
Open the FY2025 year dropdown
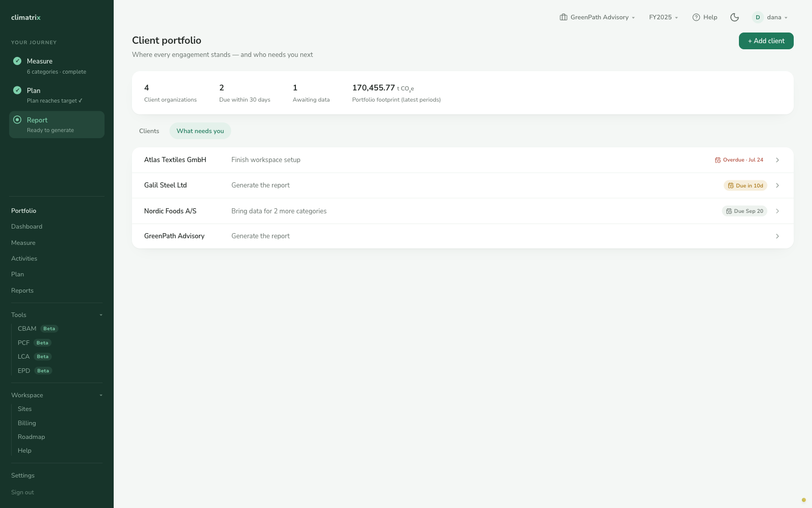(663, 17)
